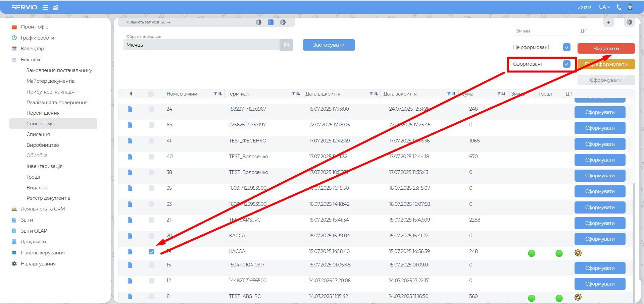This screenshot has height=304, width=644.
Task: Open the chart statistics icon in header
Action: [56, 7]
